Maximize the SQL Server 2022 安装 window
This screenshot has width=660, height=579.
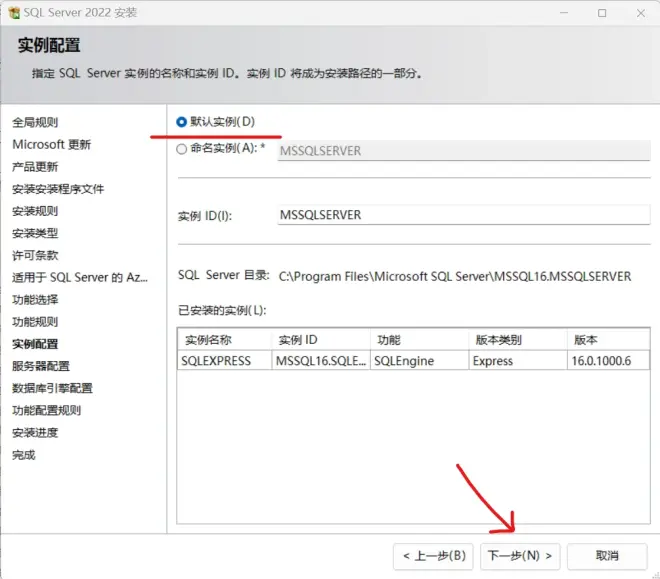coord(602,13)
